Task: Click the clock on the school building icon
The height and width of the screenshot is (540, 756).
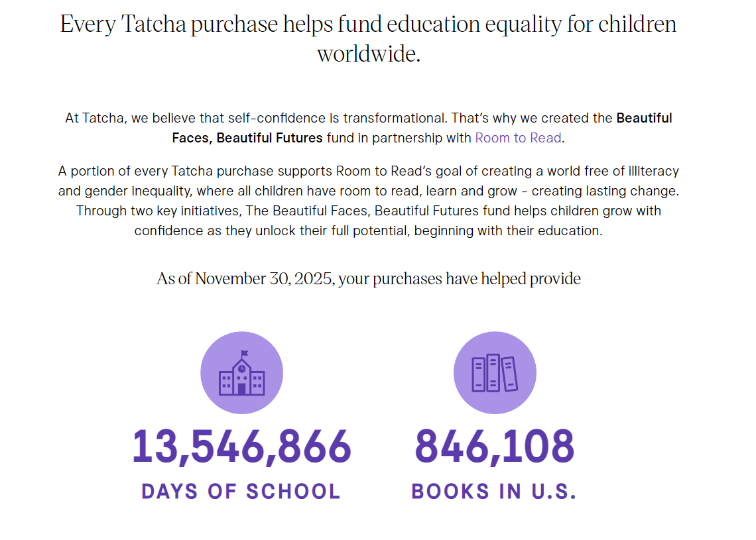Action: click(x=241, y=369)
